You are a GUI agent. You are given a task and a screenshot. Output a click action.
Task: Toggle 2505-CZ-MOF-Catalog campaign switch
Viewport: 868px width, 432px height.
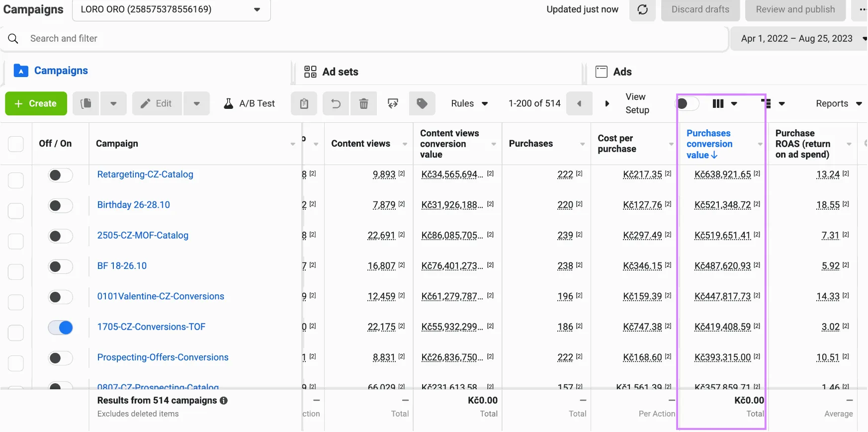click(60, 236)
